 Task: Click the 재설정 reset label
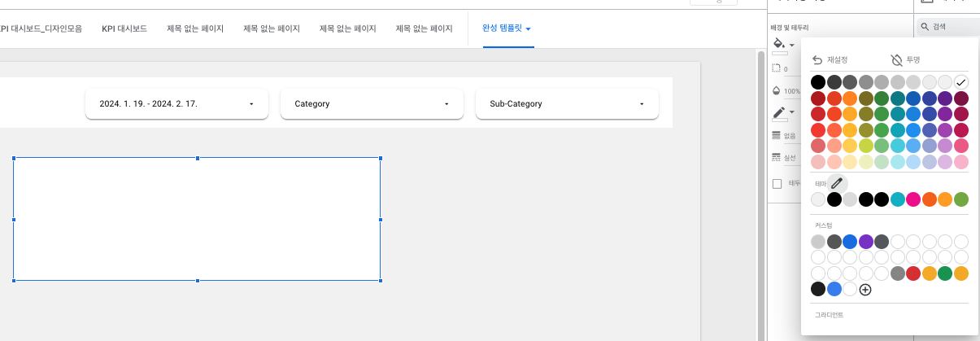[838, 60]
